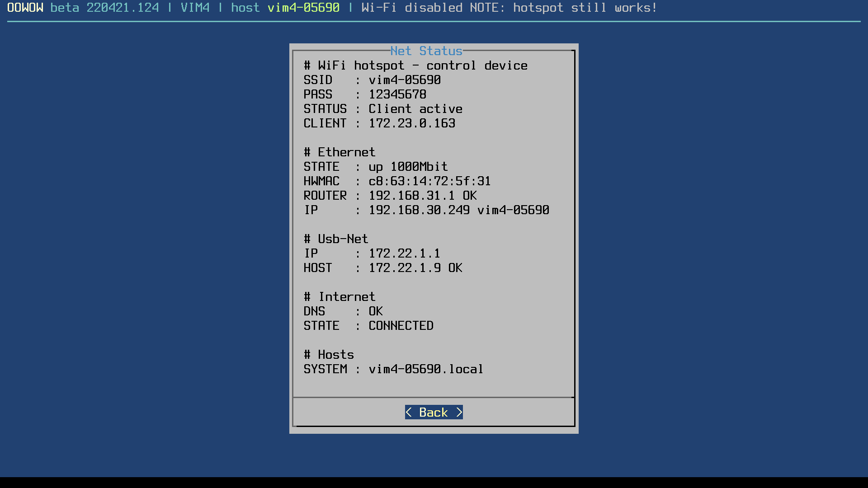This screenshot has width=868, height=488.
Task: Click the Usb-Net IP 172.22.1.1
Action: [x=404, y=253]
